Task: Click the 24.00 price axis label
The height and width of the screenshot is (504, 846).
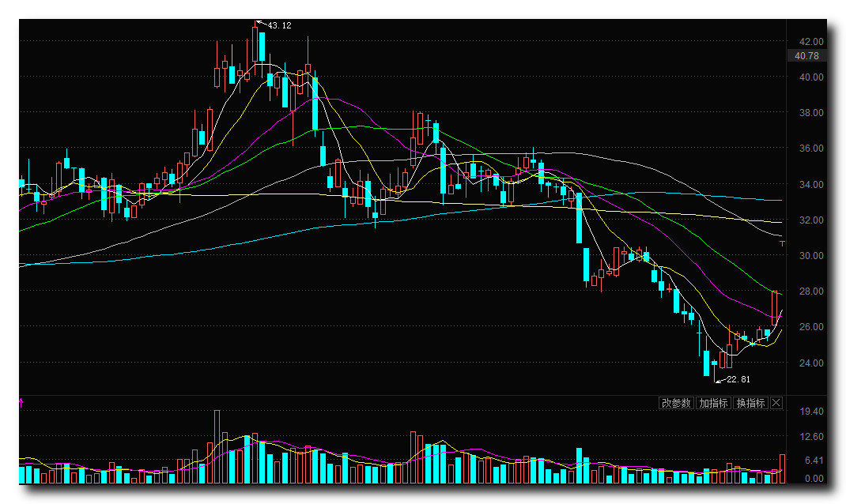Action: tap(811, 363)
